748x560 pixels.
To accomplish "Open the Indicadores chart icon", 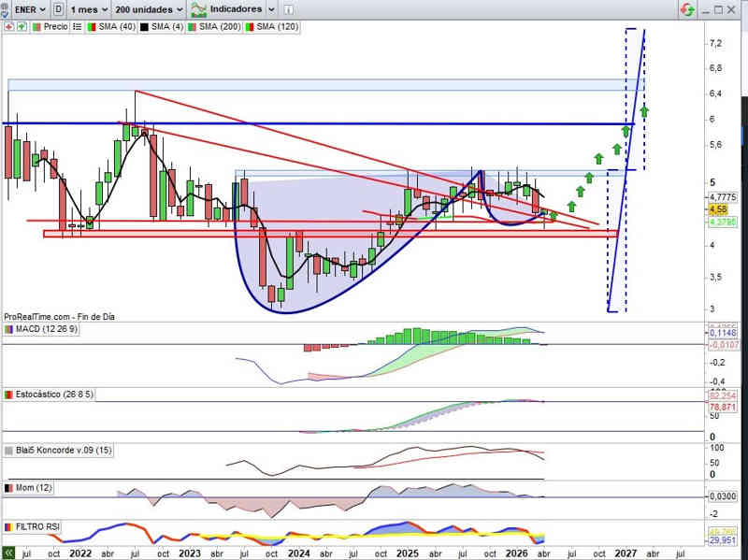I will click(x=198, y=9).
